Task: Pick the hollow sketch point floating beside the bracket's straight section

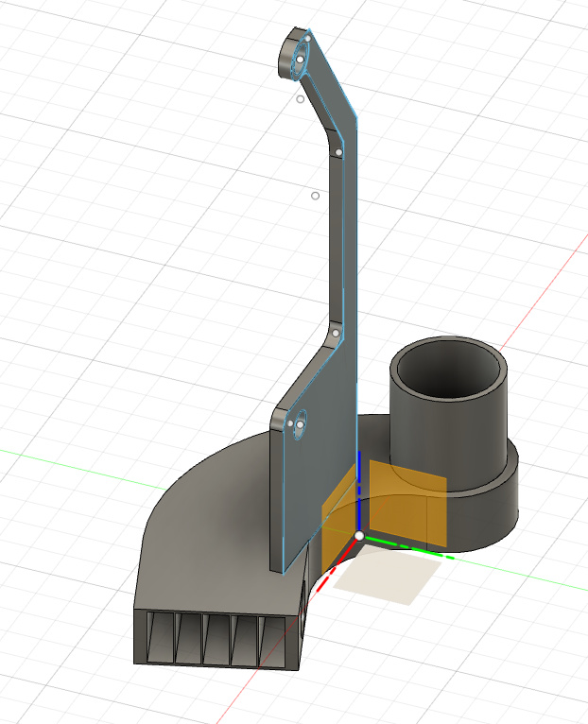Action: (x=315, y=196)
